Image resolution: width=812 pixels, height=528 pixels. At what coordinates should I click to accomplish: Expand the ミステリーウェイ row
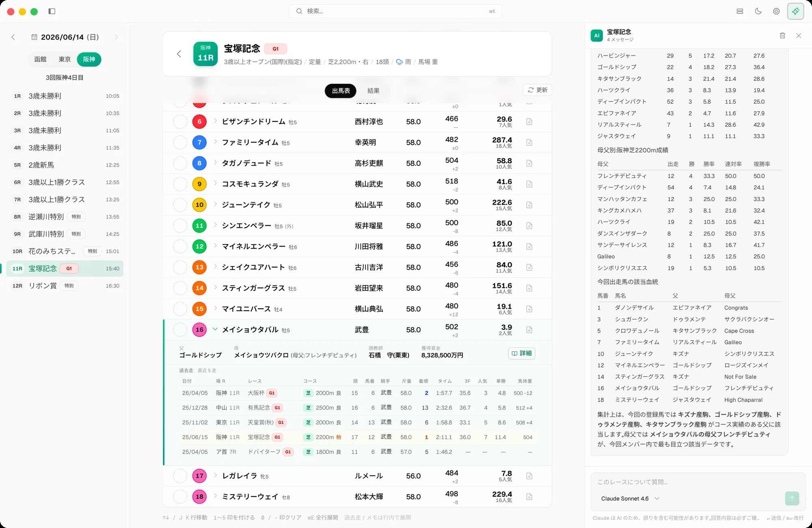pyautogui.click(x=215, y=496)
